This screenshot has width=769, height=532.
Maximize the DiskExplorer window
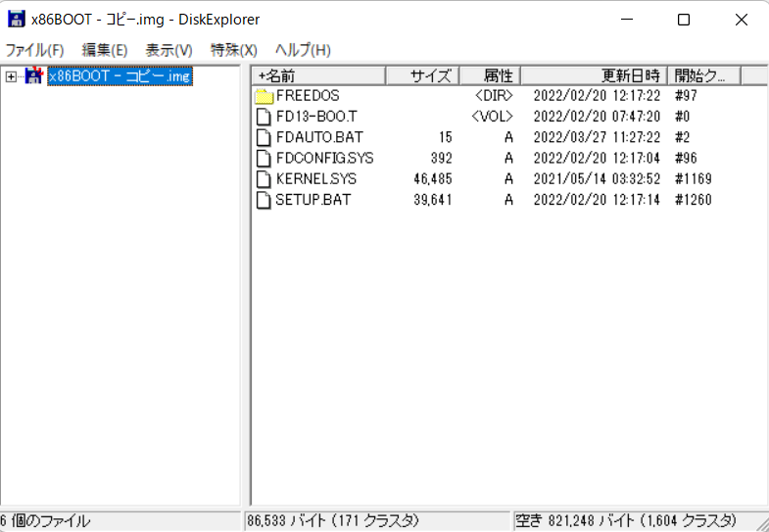point(684,20)
